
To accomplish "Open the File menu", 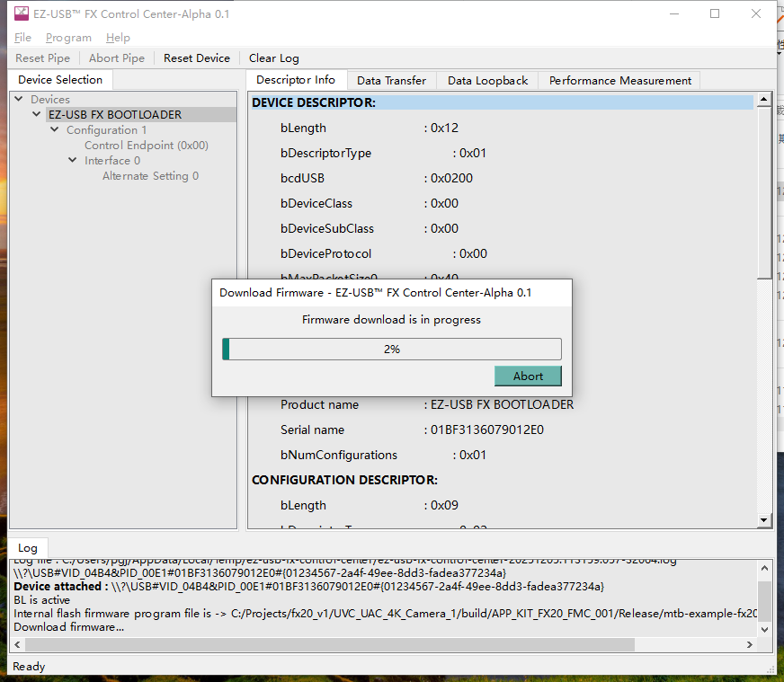I will coord(22,38).
